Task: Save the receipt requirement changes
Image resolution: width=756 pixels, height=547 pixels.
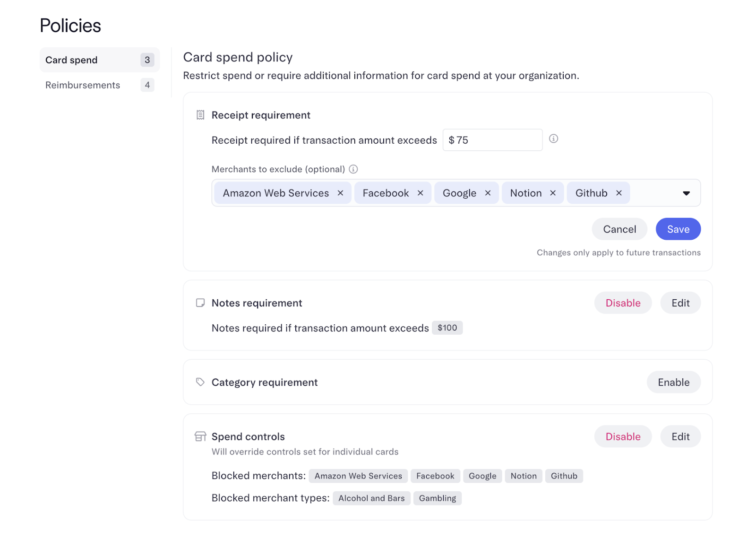Action: [678, 229]
